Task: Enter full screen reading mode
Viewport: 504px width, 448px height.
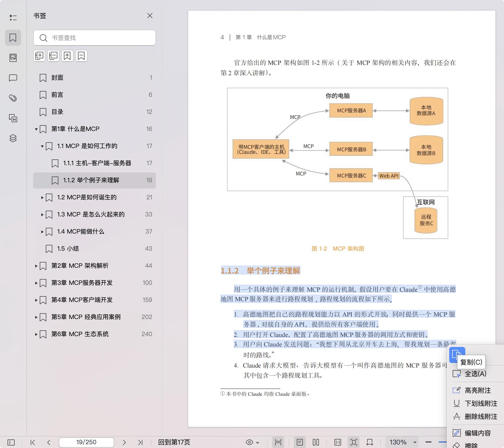Action: click(354, 442)
